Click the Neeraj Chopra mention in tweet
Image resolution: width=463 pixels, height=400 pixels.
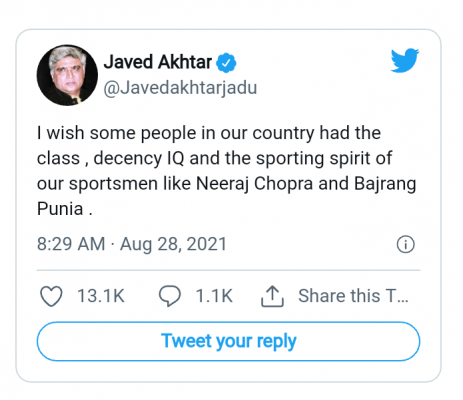tap(254, 184)
